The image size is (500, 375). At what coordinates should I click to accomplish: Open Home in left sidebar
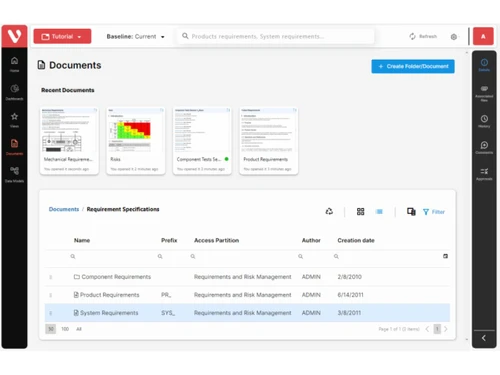tap(14, 64)
